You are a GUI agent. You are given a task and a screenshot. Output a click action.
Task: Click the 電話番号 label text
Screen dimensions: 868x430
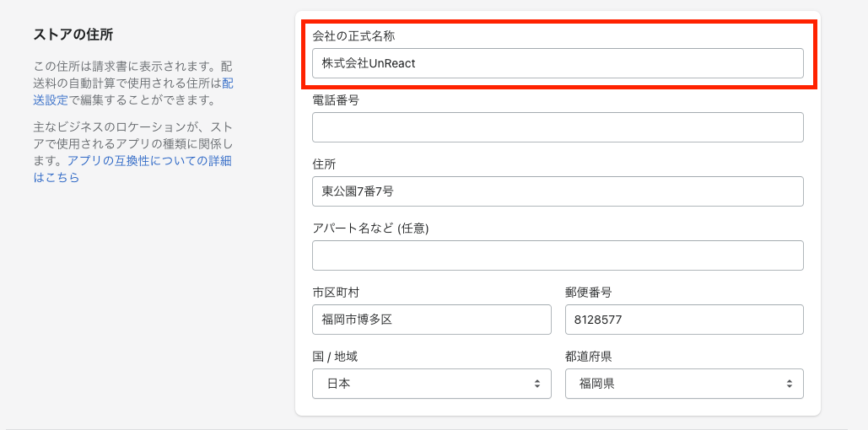[x=336, y=99]
